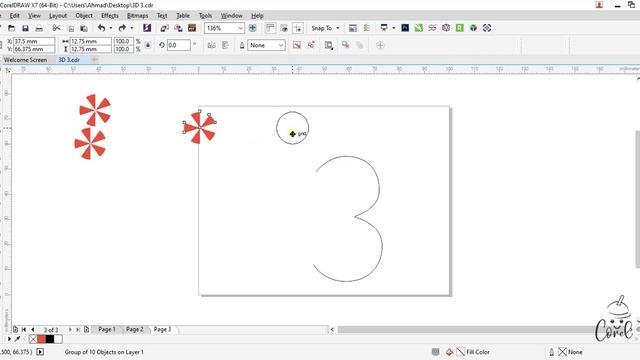Click the colorful sphere toolbar icon

(473, 28)
